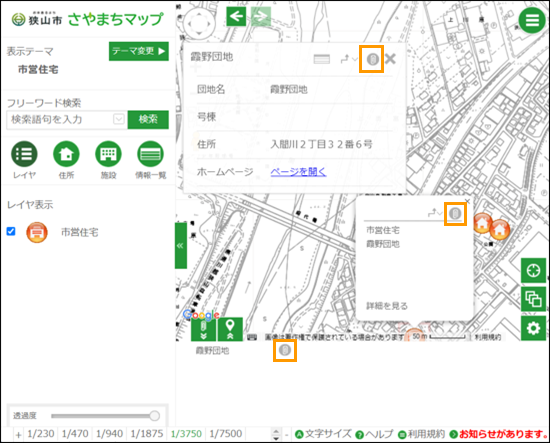Click the overlapping windows map icon
Screen dimensions: 550x443
coord(533,299)
